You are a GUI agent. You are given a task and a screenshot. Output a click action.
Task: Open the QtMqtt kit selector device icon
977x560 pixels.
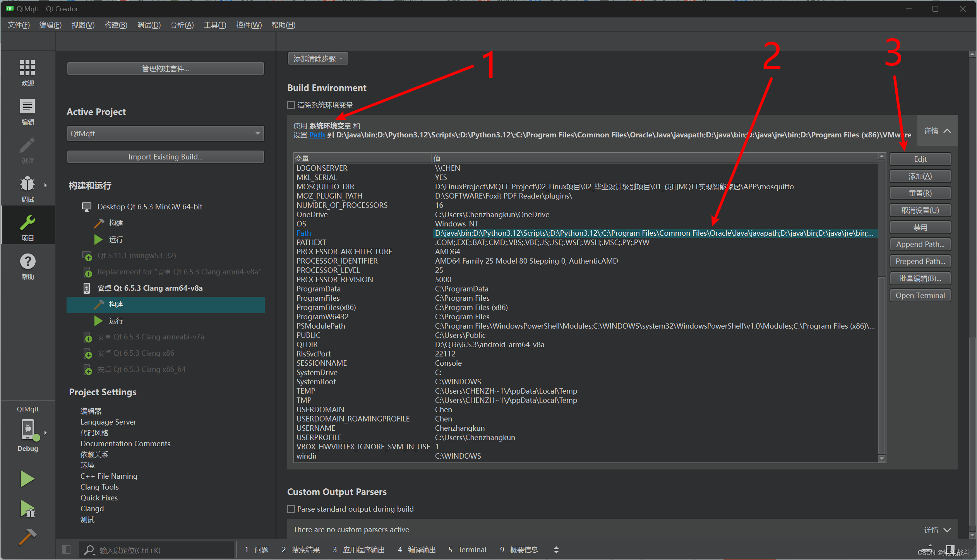pyautogui.click(x=28, y=430)
